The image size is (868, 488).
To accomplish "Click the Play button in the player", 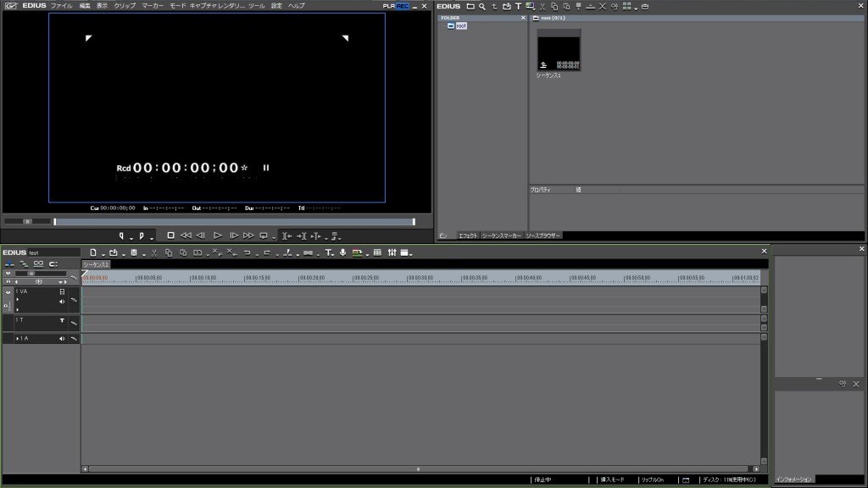I will point(218,236).
